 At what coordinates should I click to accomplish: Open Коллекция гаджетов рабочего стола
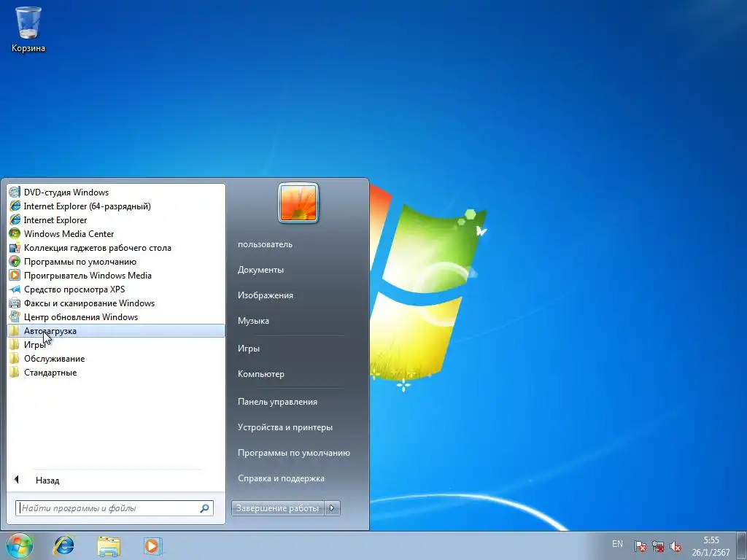pyautogui.click(x=116, y=248)
